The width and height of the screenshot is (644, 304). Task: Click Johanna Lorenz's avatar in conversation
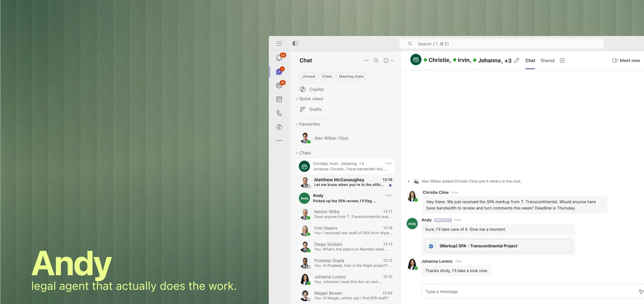tap(412, 265)
